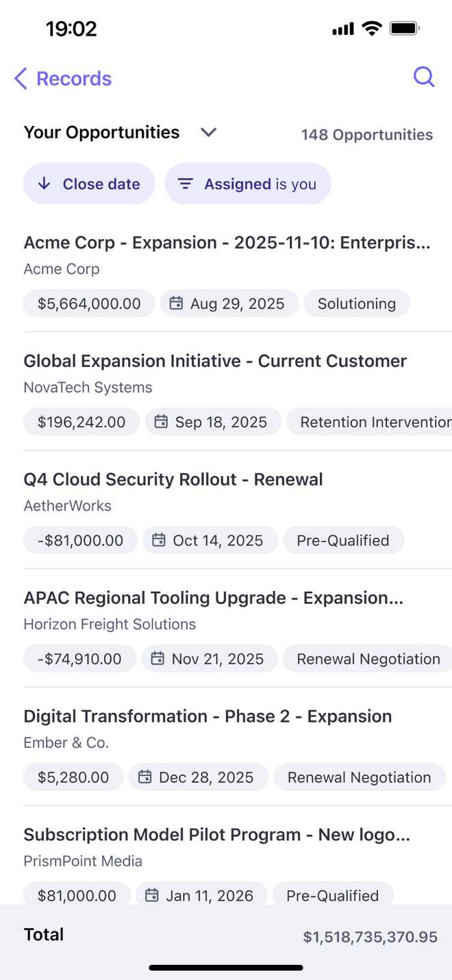This screenshot has height=980, width=452.
Task: Tap calendar icon next to Aug 29, 2025
Action: tap(176, 303)
